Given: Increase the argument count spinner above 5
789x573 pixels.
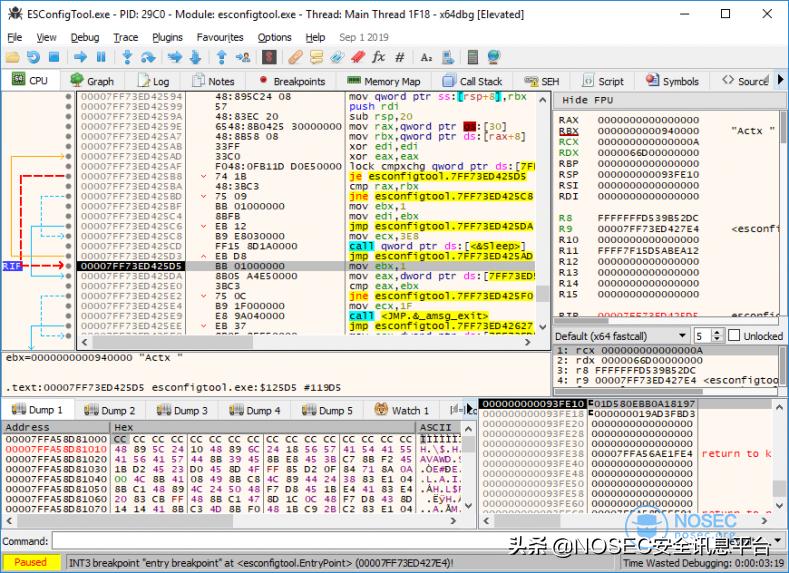Looking at the screenshot, I should click(718, 332).
